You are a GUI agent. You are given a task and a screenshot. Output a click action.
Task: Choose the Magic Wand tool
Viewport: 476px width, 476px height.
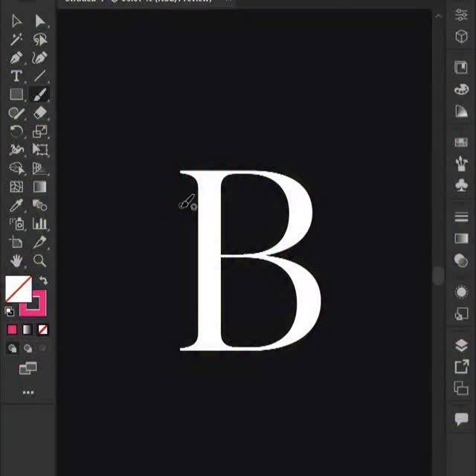(16, 39)
